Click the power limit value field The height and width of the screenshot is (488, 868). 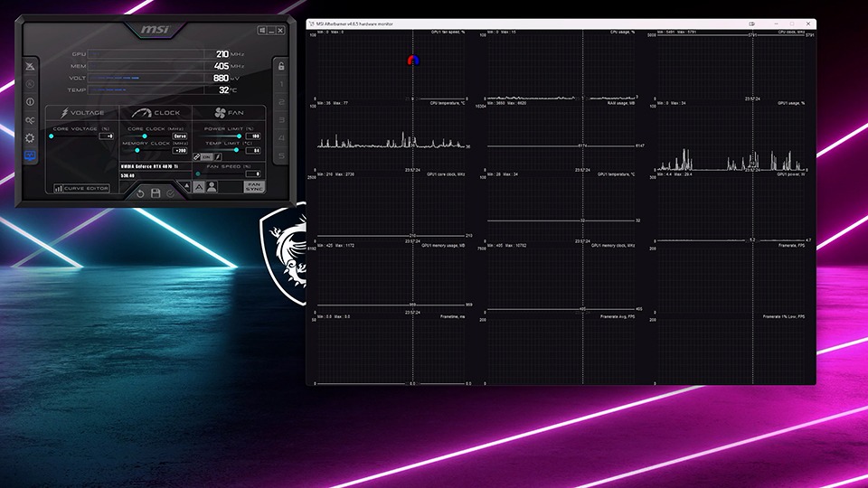[254, 136]
